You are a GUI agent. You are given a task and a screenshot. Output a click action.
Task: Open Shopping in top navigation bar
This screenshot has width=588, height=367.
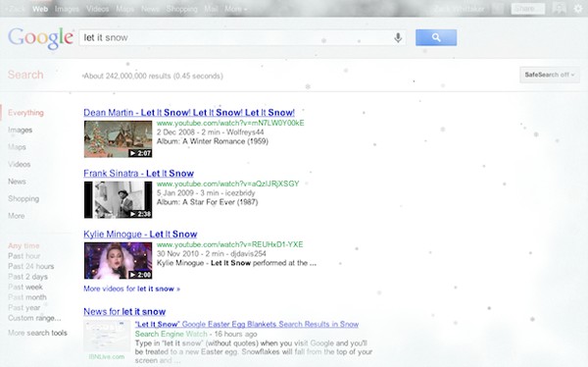pos(181,9)
